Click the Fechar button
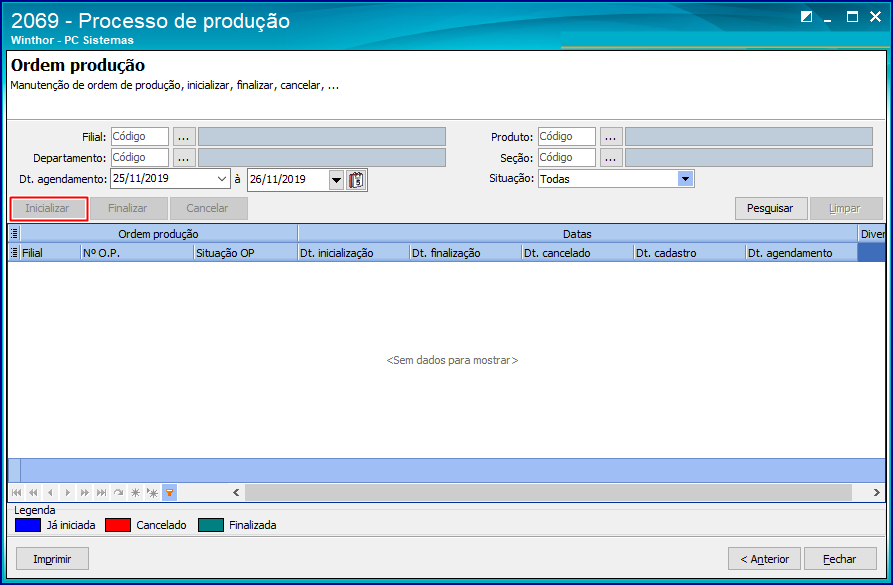 coord(840,559)
